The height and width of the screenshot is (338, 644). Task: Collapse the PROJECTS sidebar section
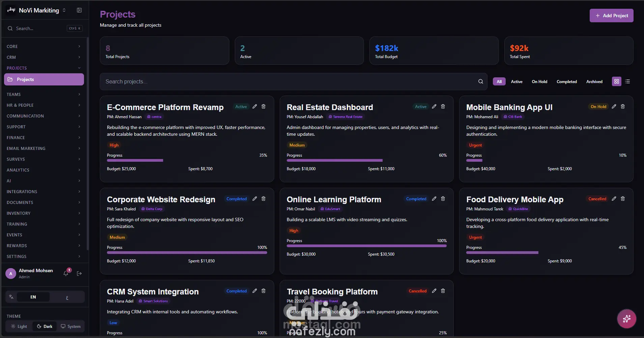44,68
